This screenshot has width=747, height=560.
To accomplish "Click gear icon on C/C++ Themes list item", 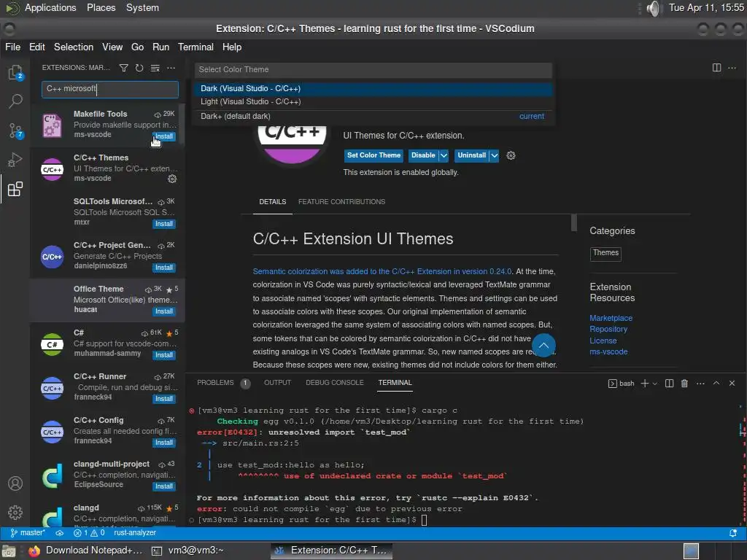I will 172,179.
